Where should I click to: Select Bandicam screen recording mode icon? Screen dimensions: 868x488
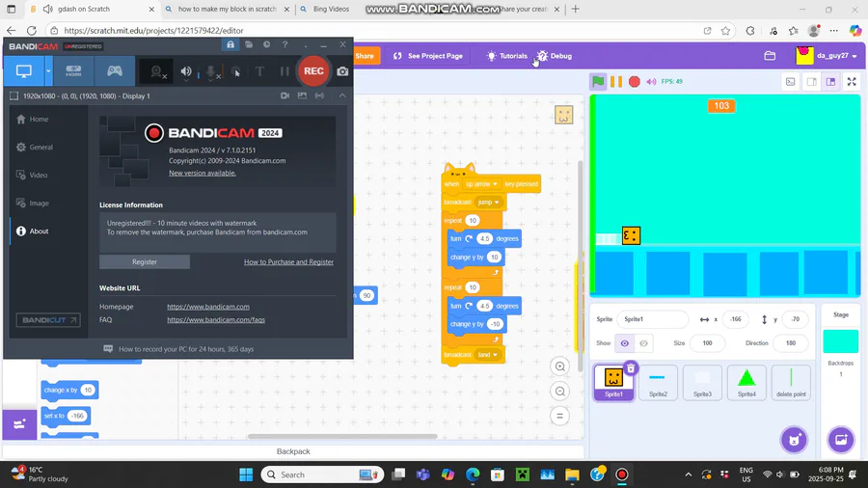(24, 70)
